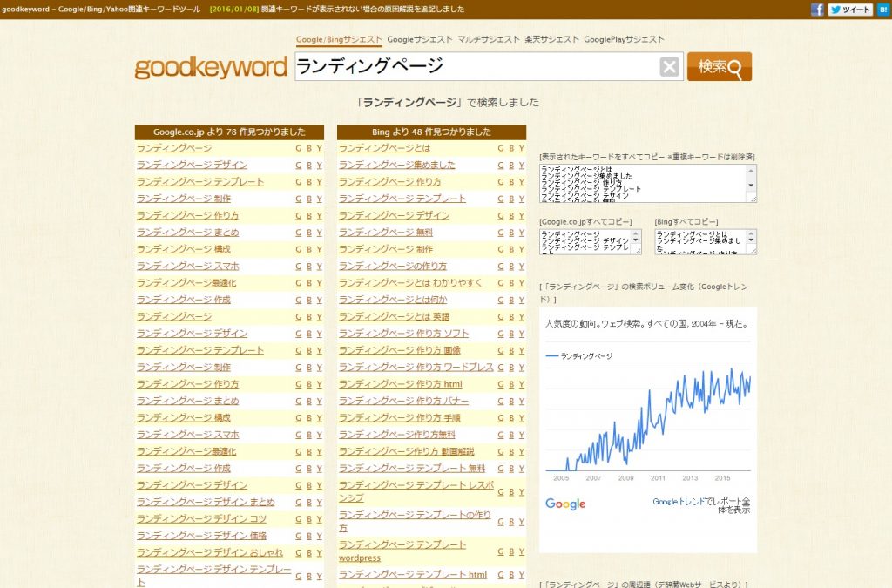Switch to the Googleサジェスト tab
Image resolution: width=892 pixels, height=588 pixels.
(415, 39)
